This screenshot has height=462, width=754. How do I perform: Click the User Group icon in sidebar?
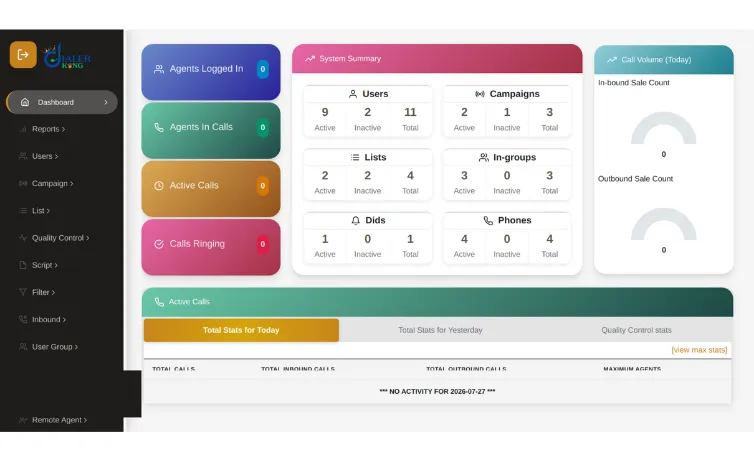pyautogui.click(x=23, y=347)
